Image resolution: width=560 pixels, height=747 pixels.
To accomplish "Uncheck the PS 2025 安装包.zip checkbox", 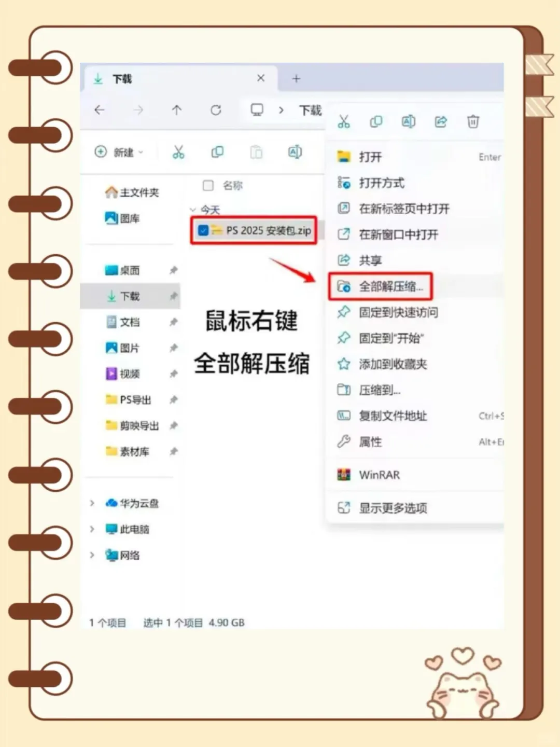I will pos(203,230).
